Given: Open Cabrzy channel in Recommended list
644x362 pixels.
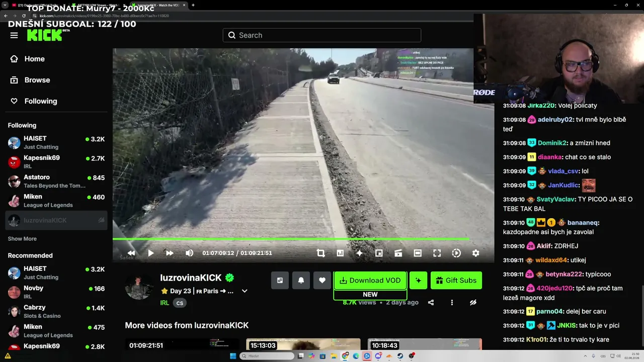Looking at the screenshot, I should coord(56,312).
